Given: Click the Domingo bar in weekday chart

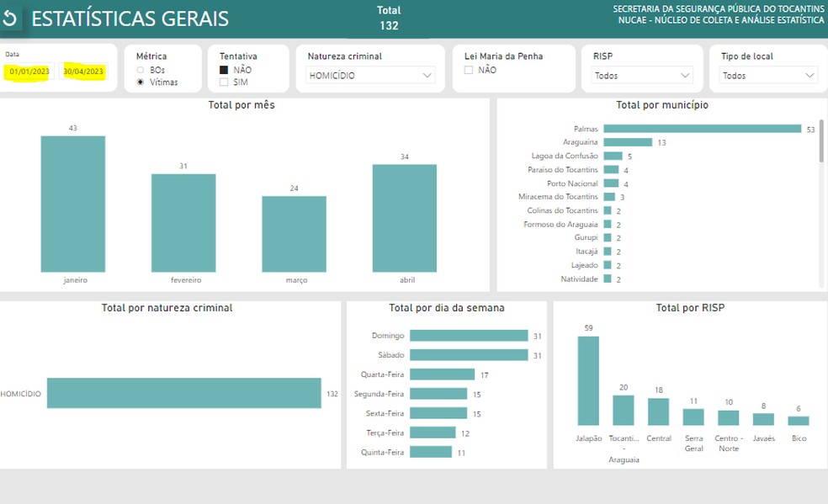Looking at the screenshot, I should (469, 336).
